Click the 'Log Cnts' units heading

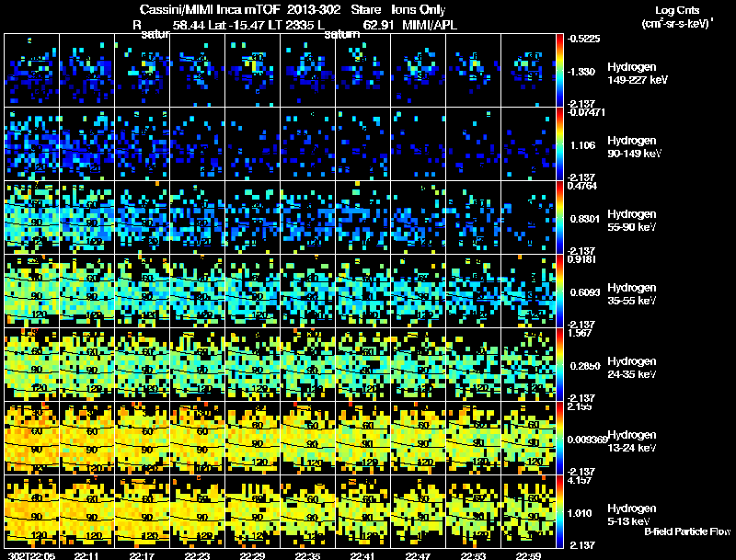[676, 10]
